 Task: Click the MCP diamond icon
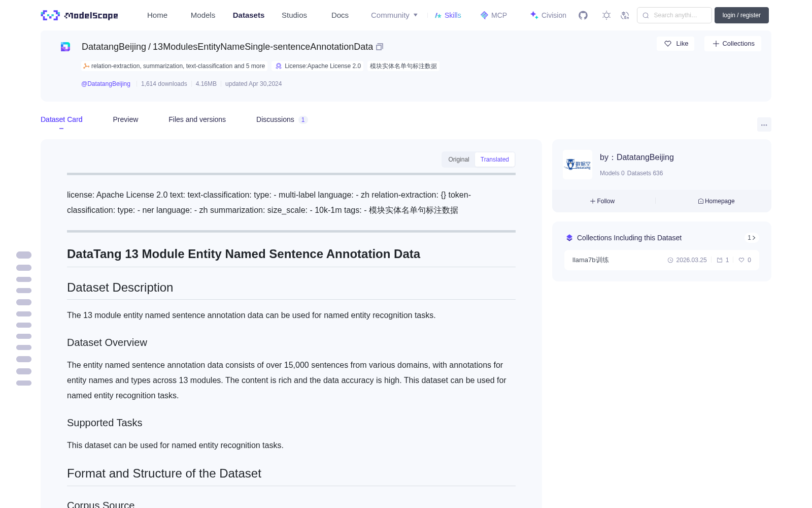[484, 15]
